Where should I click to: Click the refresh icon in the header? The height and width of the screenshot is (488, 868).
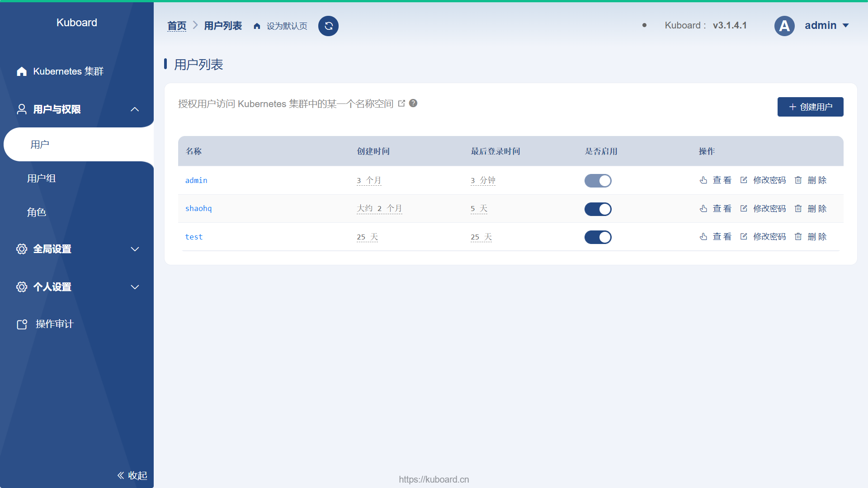coord(328,26)
